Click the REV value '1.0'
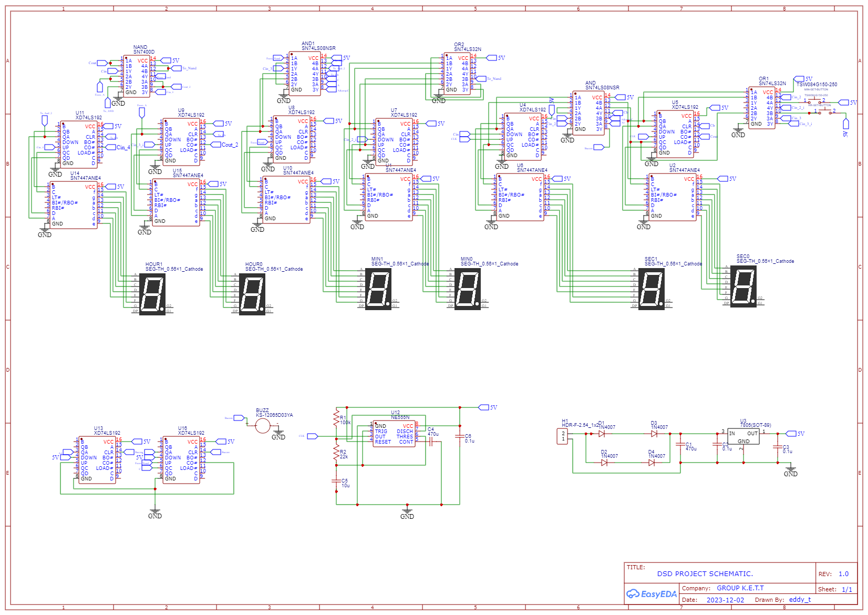The width and height of the screenshot is (868, 615). (843, 574)
